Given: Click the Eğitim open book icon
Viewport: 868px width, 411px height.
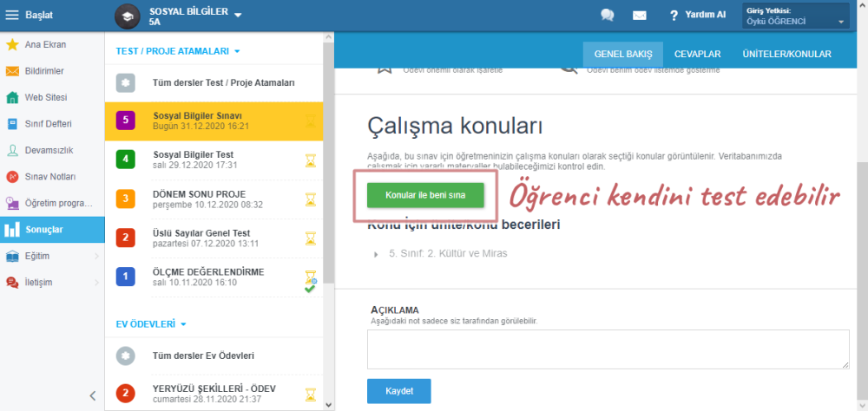Looking at the screenshot, I should tap(12, 256).
